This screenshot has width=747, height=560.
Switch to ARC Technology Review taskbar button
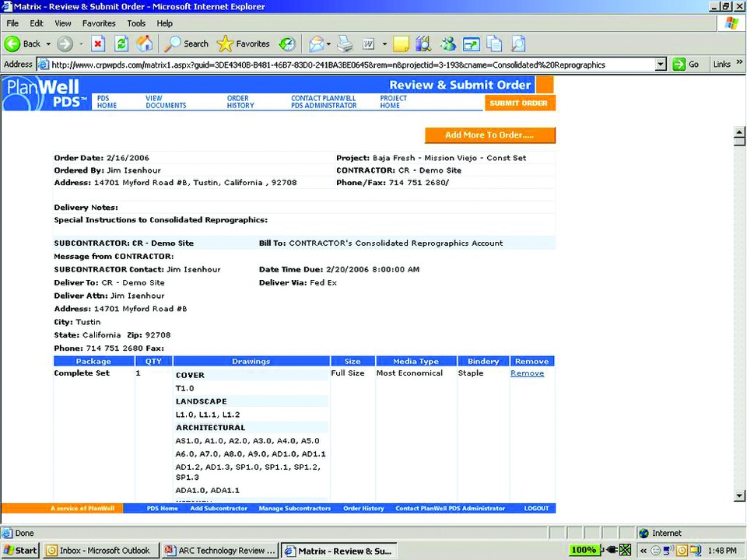click(x=220, y=551)
